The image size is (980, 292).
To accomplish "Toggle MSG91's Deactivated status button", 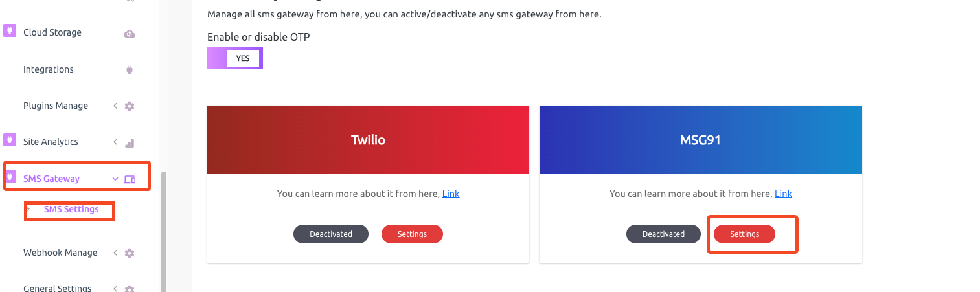I will 663,234.
